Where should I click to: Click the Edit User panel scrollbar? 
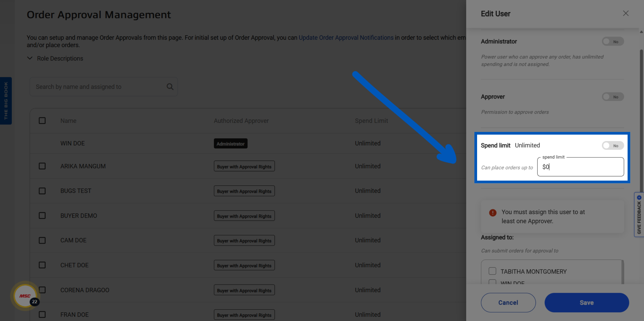point(641,121)
